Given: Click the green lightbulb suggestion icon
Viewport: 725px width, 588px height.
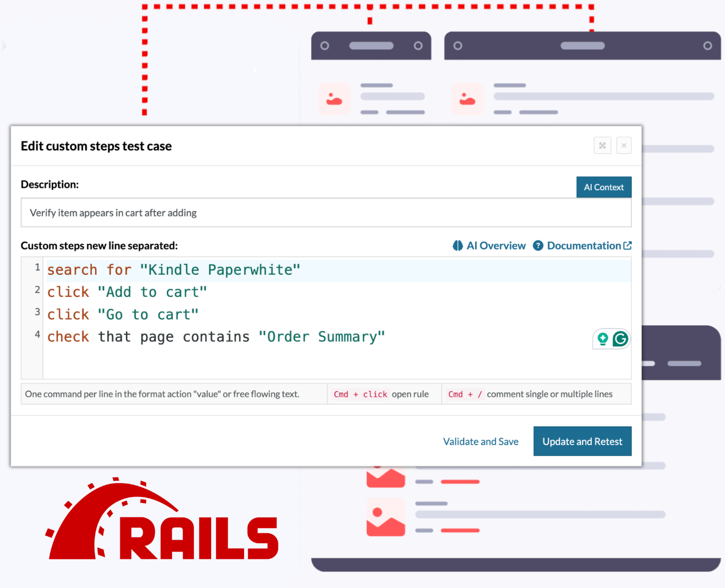Looking at the screenshot, I should [x=603, y=339].
